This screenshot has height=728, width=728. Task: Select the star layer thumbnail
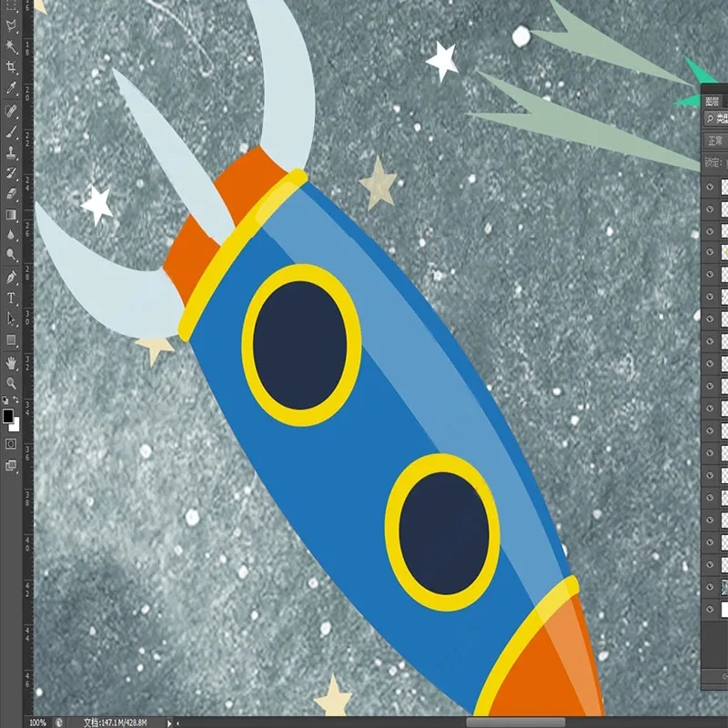724,252
